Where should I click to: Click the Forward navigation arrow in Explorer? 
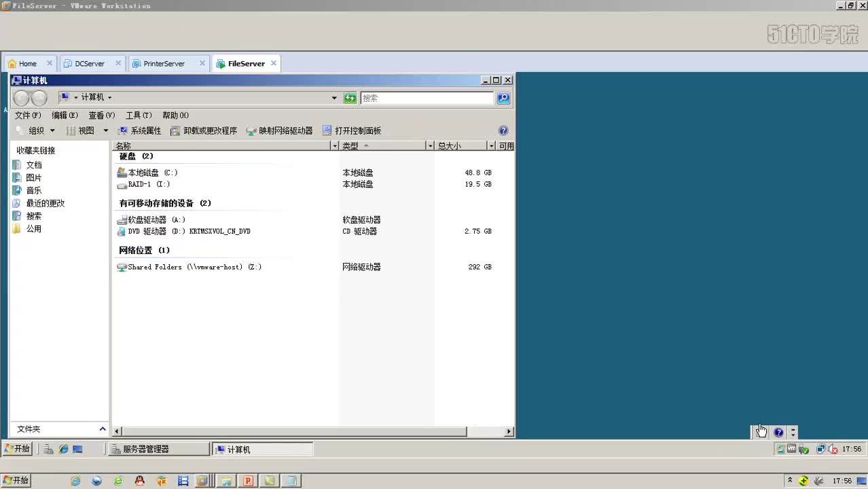coord(39,98)
